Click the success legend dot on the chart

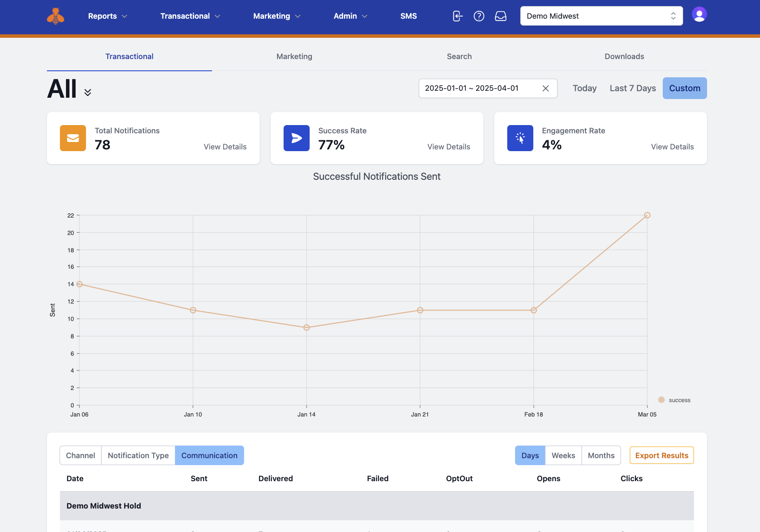point(661,400)
